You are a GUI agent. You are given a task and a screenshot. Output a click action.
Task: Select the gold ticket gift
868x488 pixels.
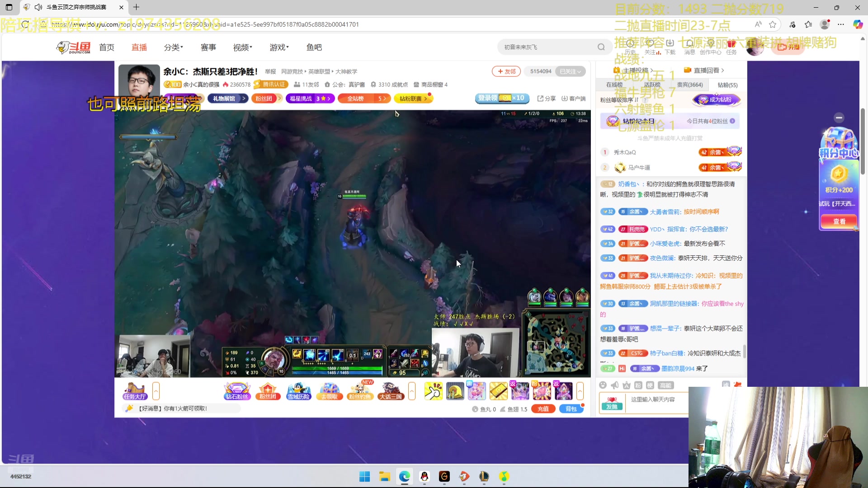[x=498, y=391]
